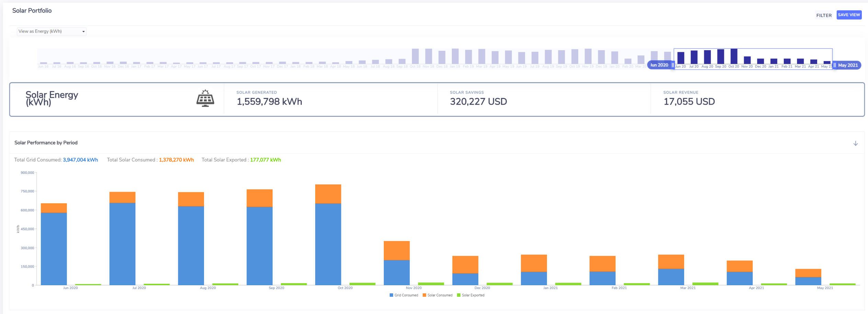Click the blue Grid Consumed bar for Jun 2020
The image size is (868, 314).
tap(54, 249)
